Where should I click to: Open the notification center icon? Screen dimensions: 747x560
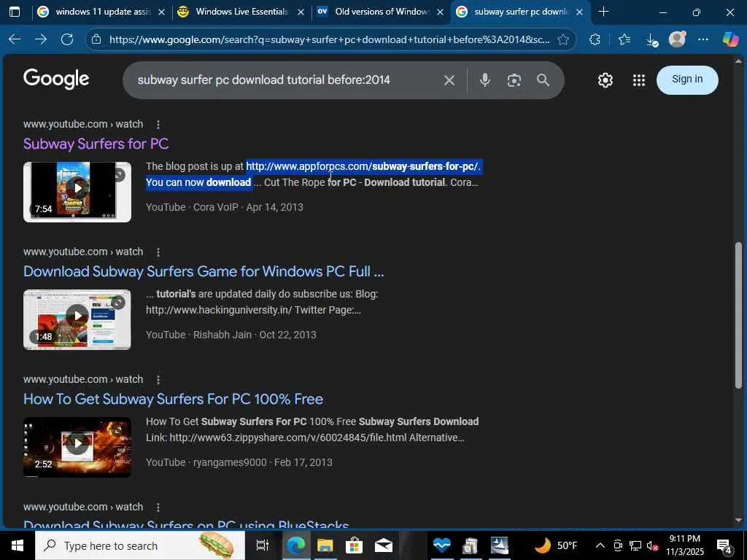[724, 545]
